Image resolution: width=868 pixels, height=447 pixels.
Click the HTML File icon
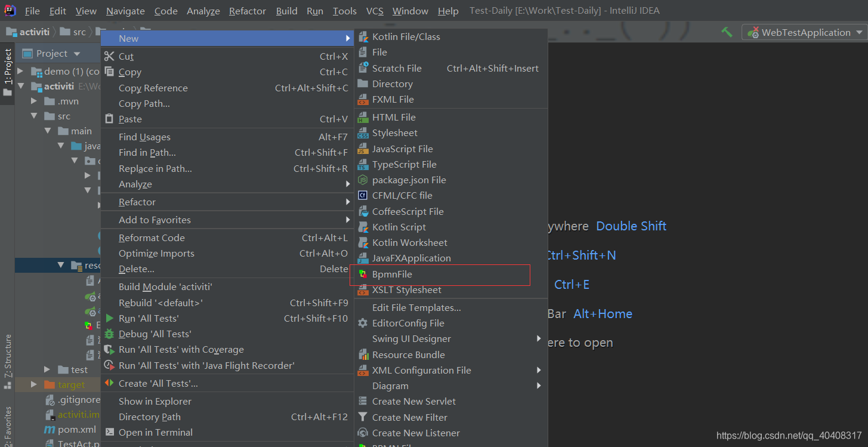(363, 118)
